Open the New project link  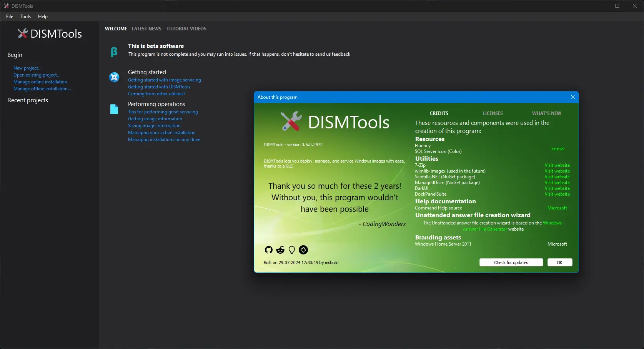(x=27, y=68)
